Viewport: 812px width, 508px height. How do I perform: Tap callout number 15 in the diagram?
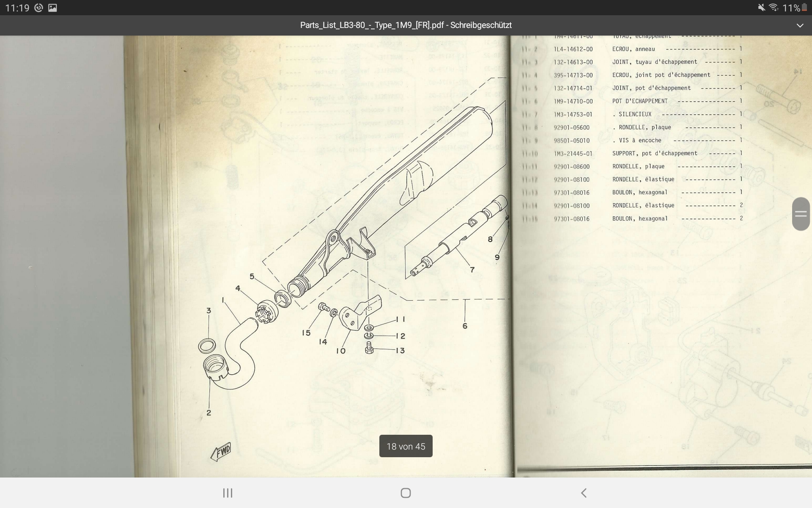306,333
